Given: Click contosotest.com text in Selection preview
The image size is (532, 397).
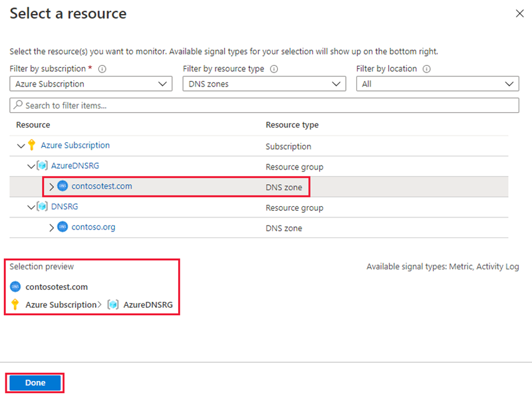Looking at the screenshot, I should pyautogui.click(x=57, y=287).
